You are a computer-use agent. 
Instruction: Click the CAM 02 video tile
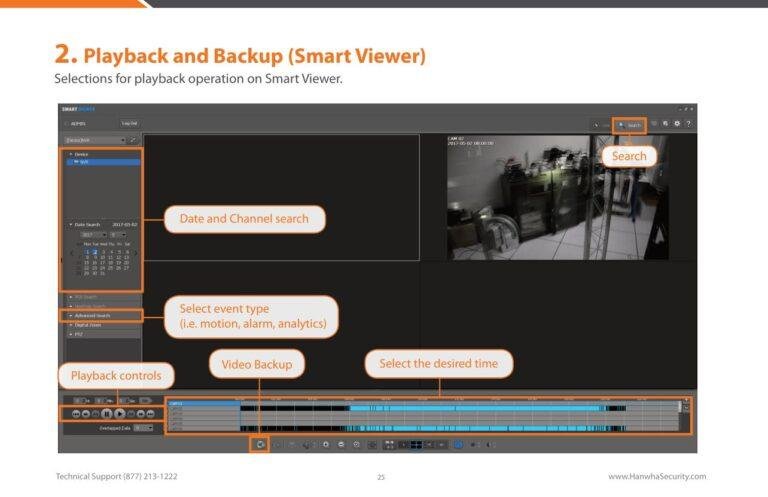557,197
